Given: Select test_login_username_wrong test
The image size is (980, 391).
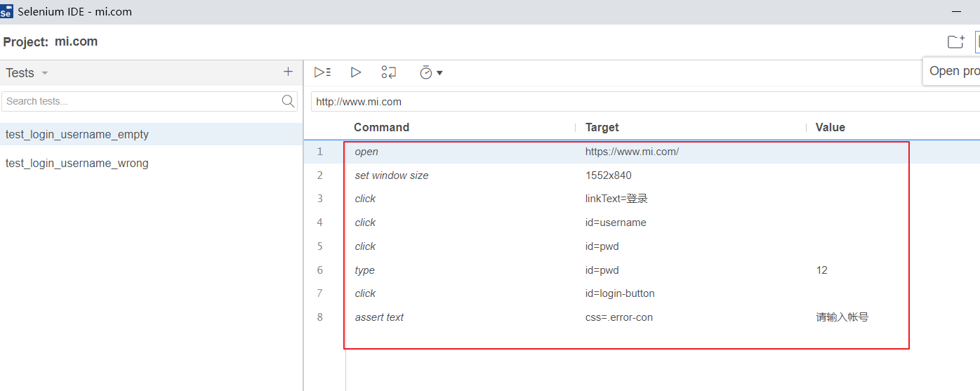Looking at the screenshot, I should tap(77, 163).
